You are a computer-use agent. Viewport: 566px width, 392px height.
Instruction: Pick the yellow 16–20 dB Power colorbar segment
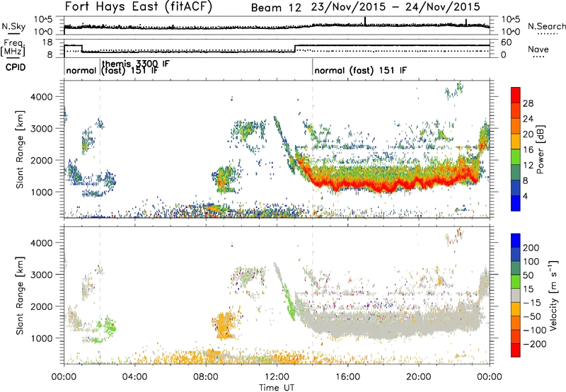click(516, 142)
